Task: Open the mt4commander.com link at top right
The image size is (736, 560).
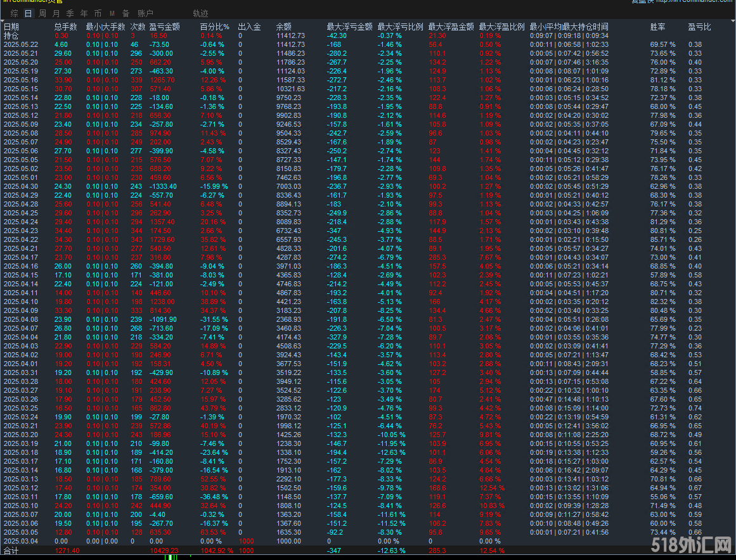Action: click(694, 2)
